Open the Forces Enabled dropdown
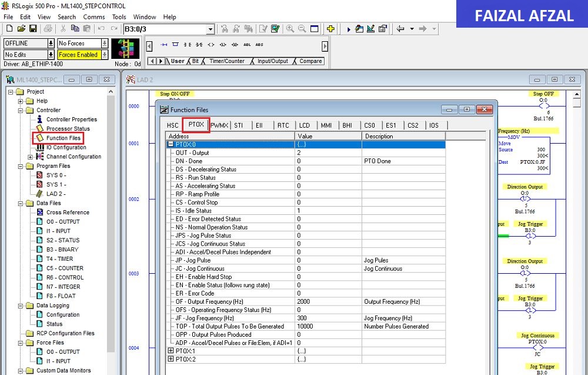 (105, 54)
